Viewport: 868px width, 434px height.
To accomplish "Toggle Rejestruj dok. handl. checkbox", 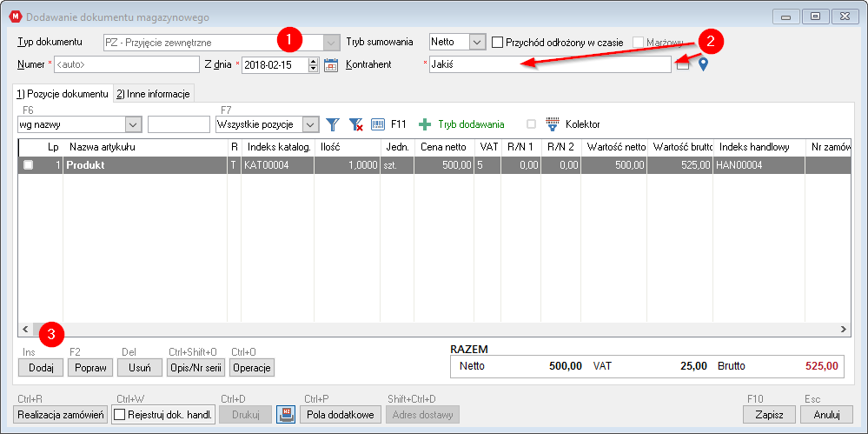I will coord(119,415).
